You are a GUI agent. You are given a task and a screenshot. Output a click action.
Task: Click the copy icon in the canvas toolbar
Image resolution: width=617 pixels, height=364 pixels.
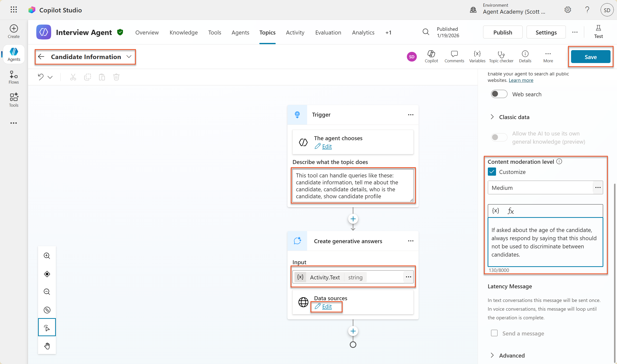point(87,77)
